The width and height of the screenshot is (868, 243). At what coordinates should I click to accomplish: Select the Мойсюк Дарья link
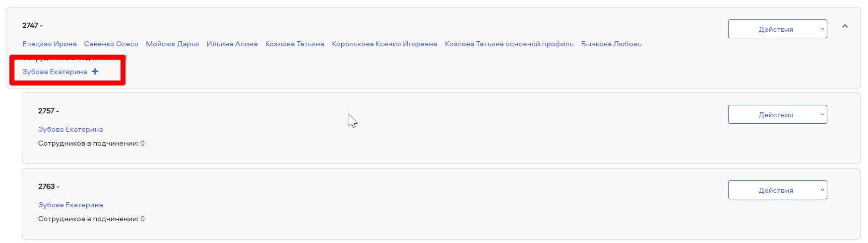tap(173, 44)
